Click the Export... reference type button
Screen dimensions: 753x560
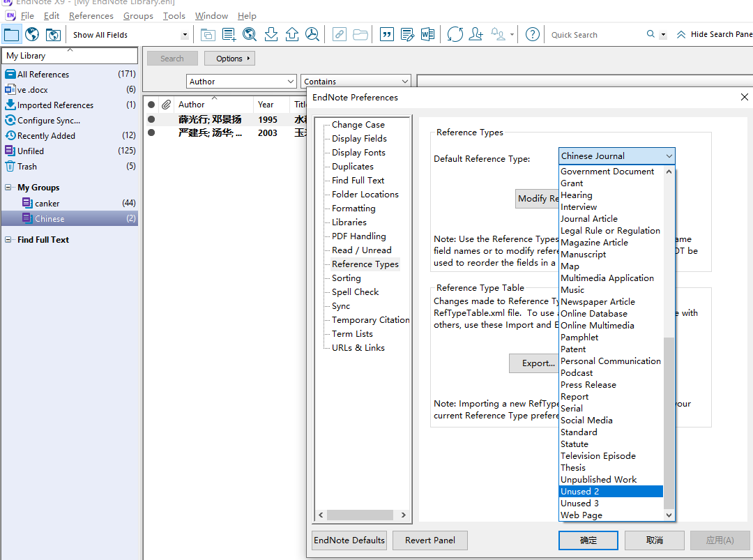pos(534,363)
